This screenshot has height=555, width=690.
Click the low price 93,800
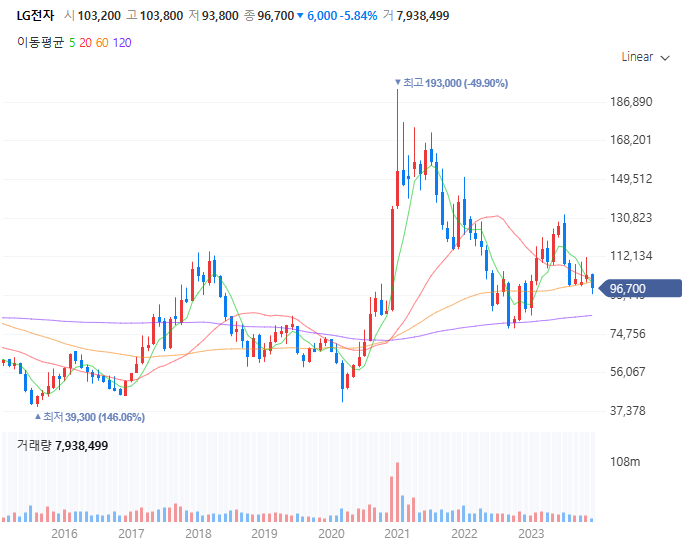[x=220, y=16]
